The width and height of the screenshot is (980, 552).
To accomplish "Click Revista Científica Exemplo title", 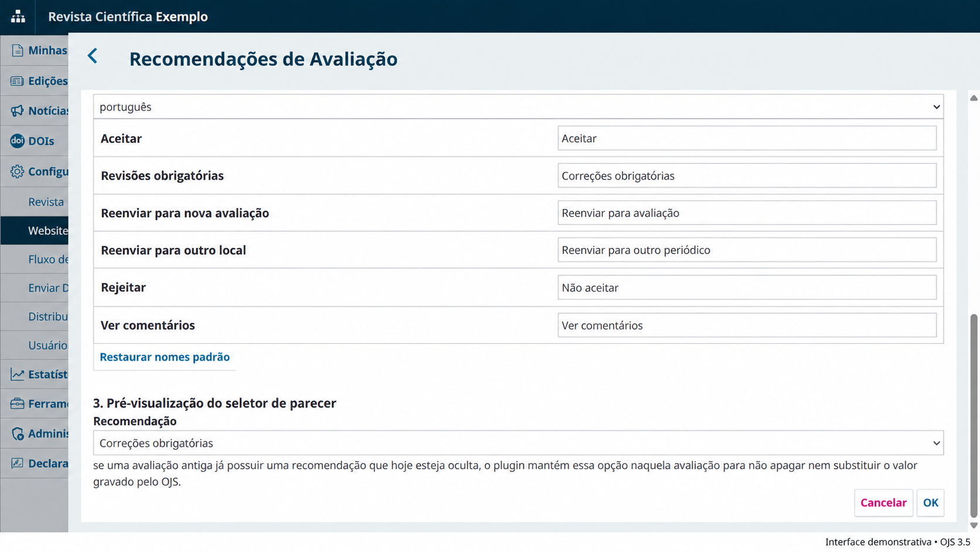I will [x=128, y=16].
